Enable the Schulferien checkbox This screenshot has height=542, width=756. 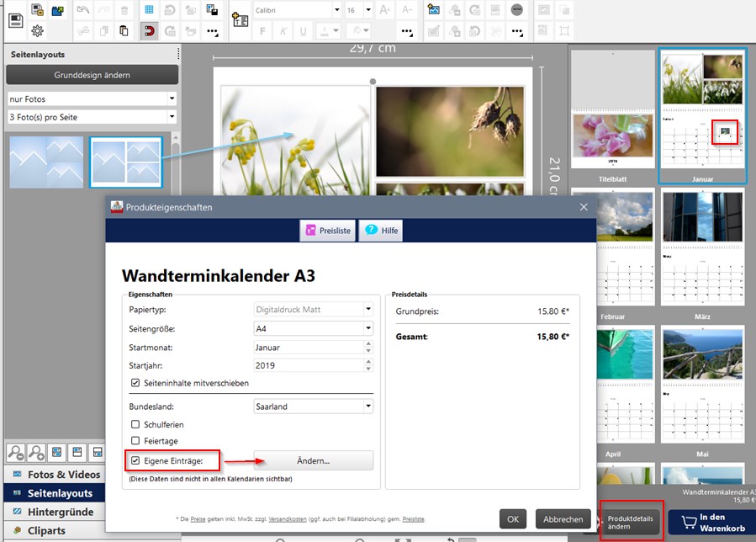tap(135, 424)
